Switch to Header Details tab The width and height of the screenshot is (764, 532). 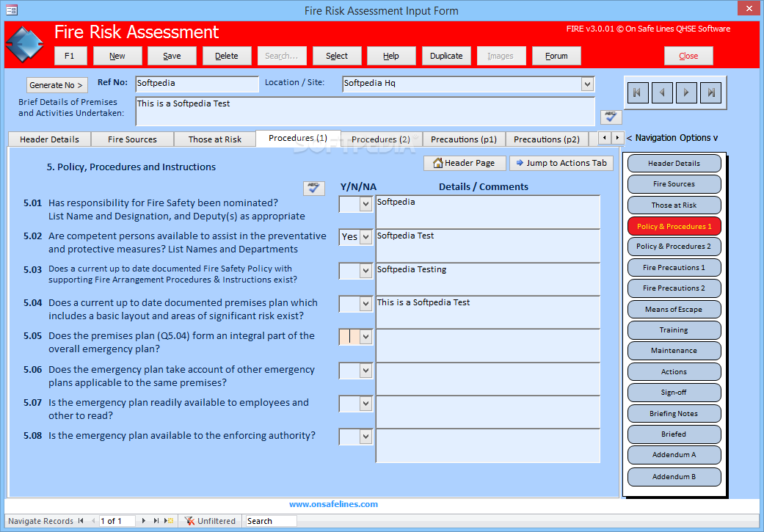49,139
